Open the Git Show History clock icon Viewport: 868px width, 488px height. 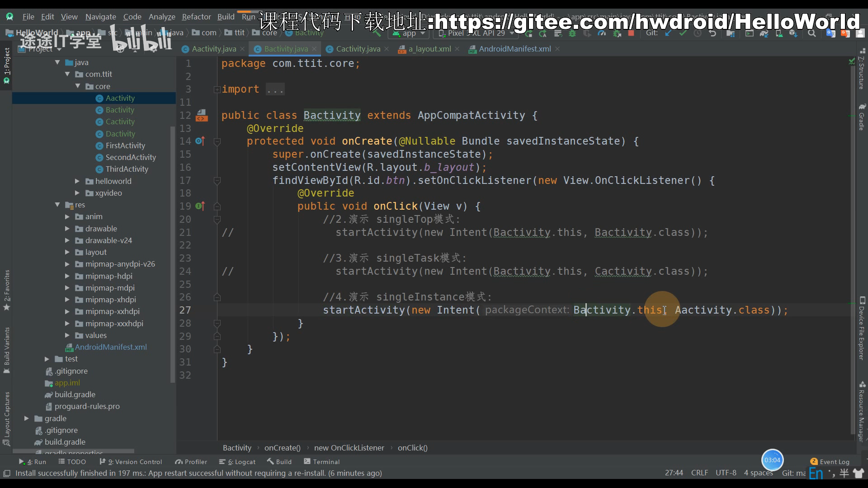point(698,33)
